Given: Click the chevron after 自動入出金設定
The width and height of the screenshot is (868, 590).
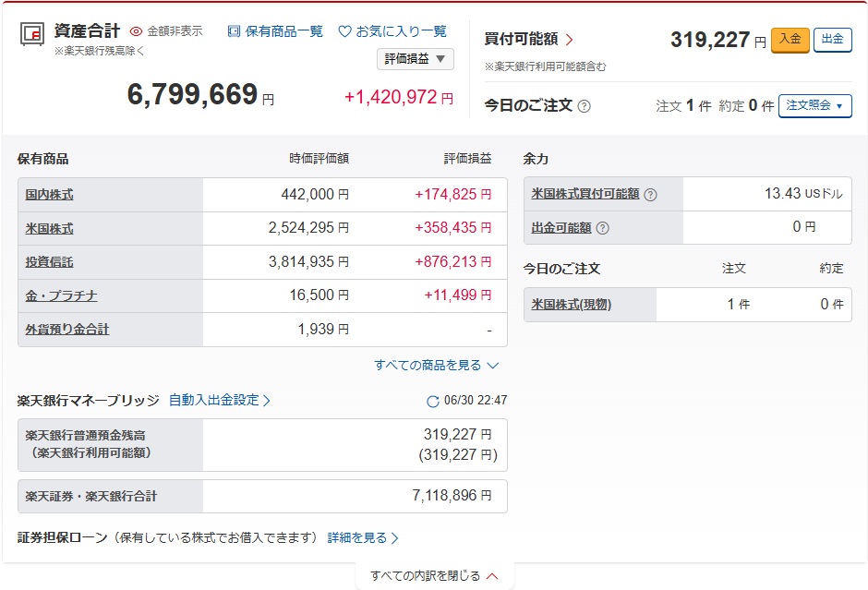Looking at the screenshot, I should point(266,401).
